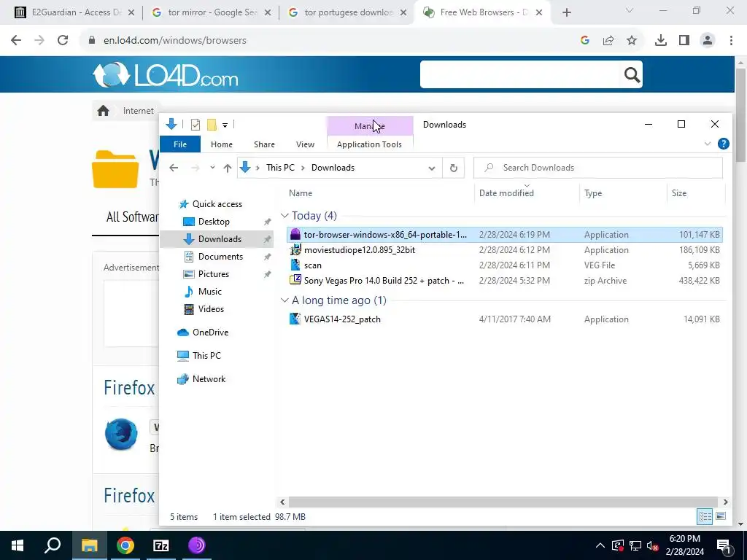This screenshot has height=560, width=747.
Task: Select moviestudiope12.0.895_32bit file
Action: (505, 250)
